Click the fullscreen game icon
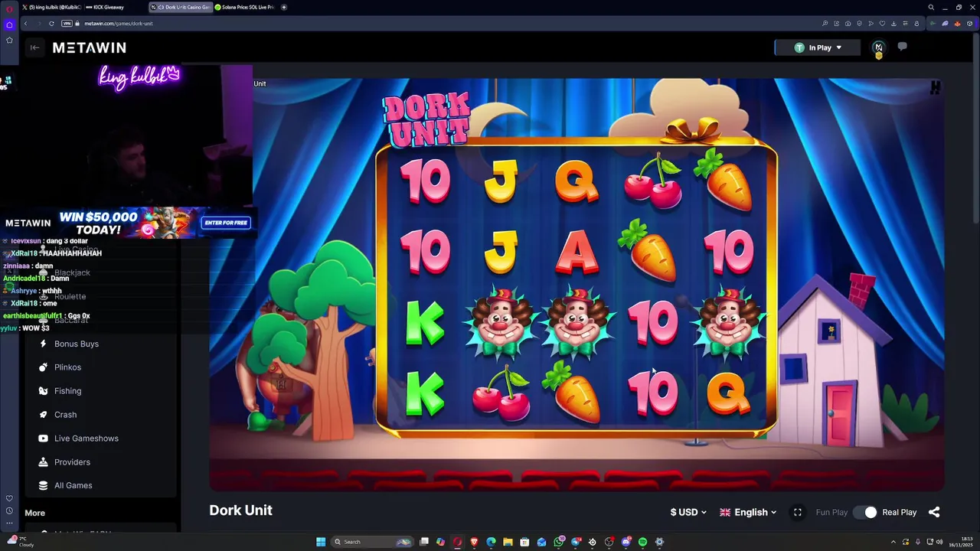 pos(797,512)
